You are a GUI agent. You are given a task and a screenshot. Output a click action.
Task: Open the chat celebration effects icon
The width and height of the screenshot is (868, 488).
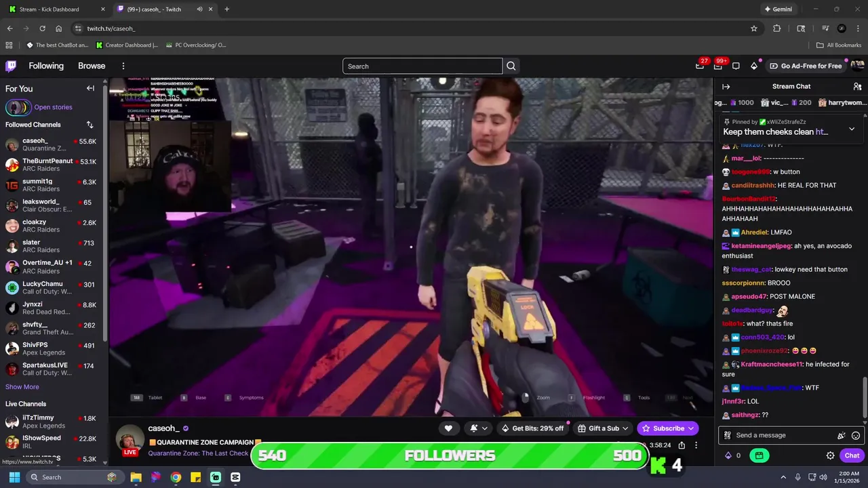tap(842, 436)
